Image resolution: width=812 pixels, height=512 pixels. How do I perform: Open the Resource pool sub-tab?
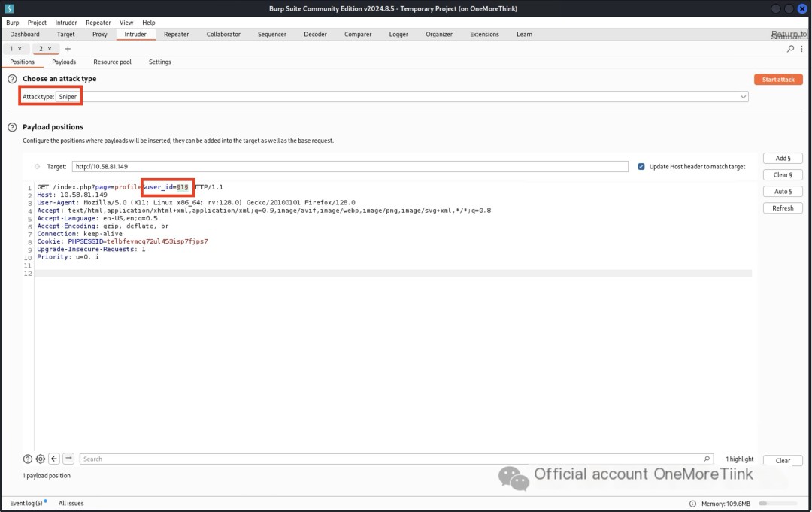tap(112, 62)
